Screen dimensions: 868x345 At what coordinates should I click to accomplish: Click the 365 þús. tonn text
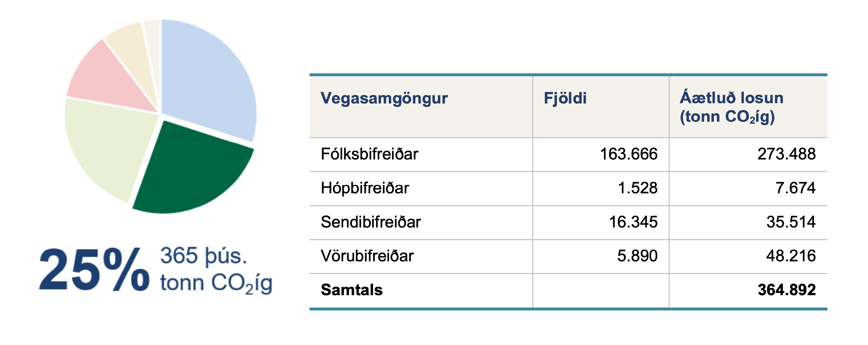[x=216, y=269]
